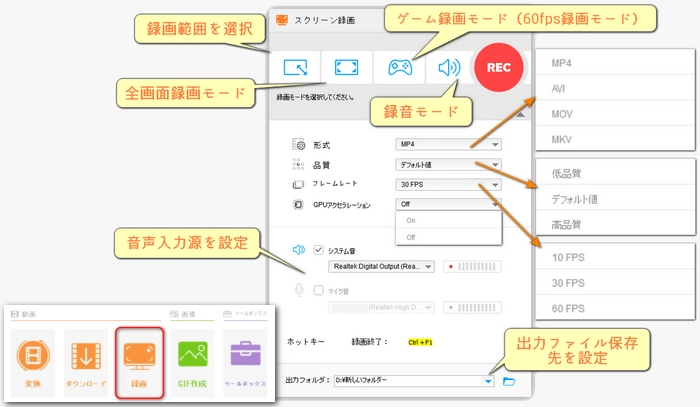Switch to game recording mode icon

click(x=400, y=67)
